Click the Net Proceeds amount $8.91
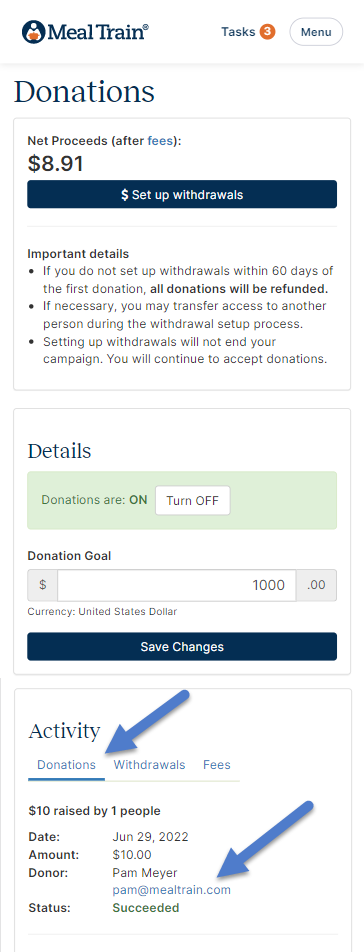This screenshot has width=364, height=952. (56, 164)
